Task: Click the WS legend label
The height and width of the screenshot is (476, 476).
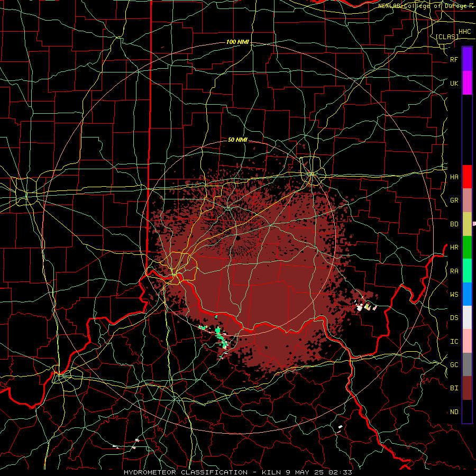Action: [x=454, y=295]
